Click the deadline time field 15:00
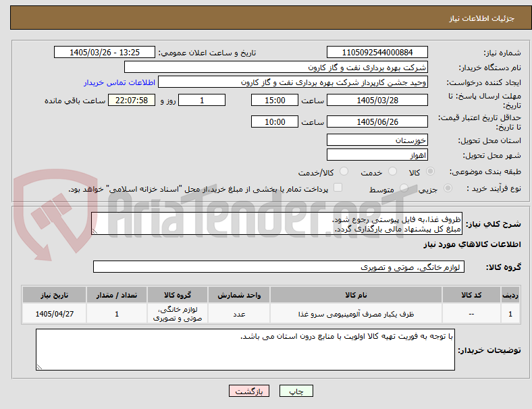Image resolution: width=532 pixels, height=409 pixels. pyautogui.click(x=275, y=100)
